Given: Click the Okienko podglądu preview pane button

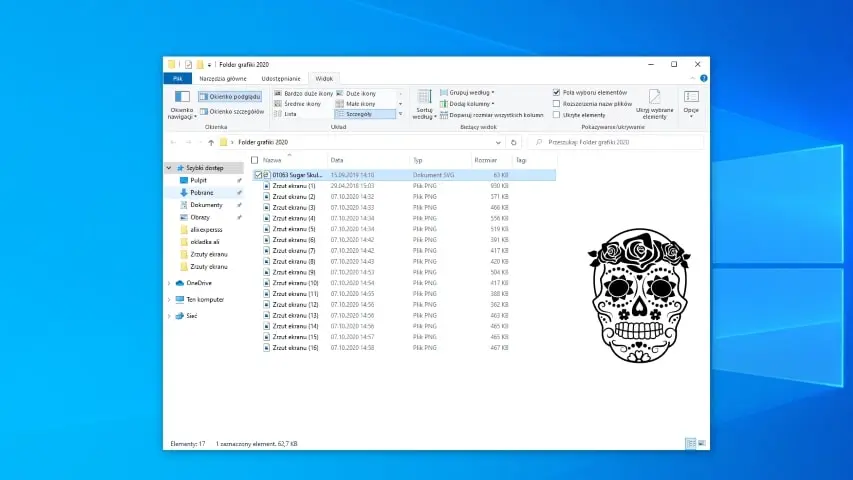Looking at the screenshot, I should coord(230,97).
